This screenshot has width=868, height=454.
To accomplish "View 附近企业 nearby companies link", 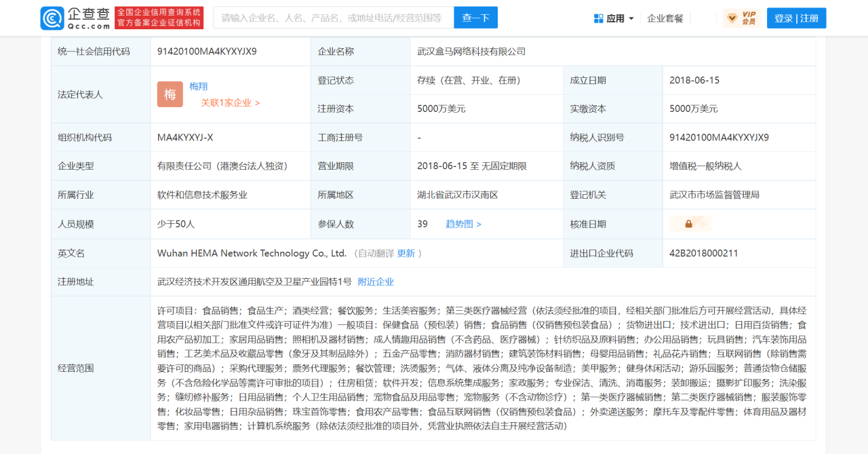I will 376,282.
